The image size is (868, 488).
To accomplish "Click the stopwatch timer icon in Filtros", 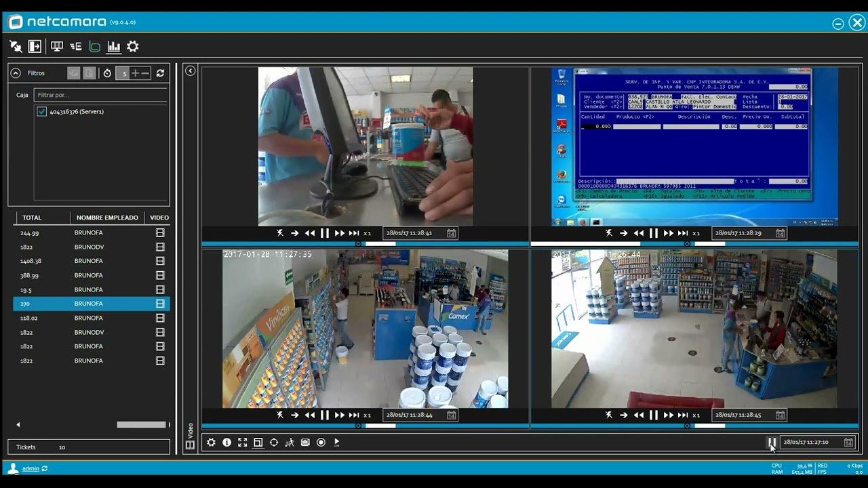I will point(107,73).
